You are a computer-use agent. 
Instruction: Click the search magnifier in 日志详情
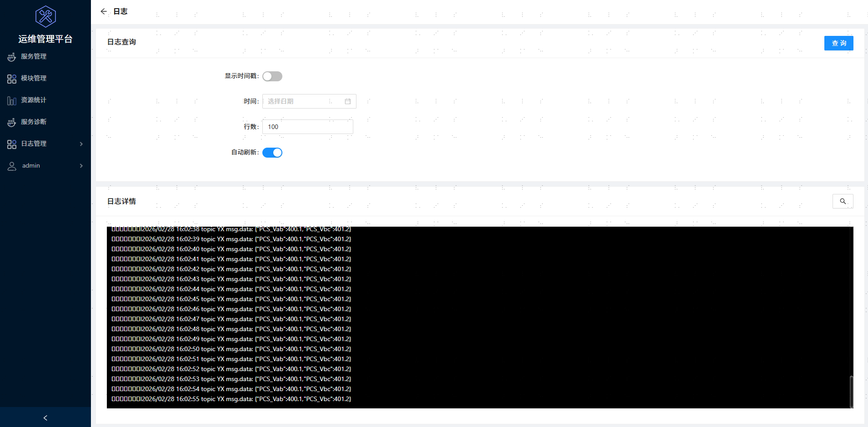click(x=843, y=201)
